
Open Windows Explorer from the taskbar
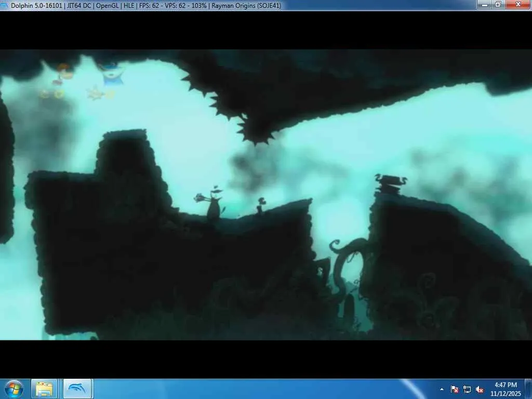tap(44, 389)
